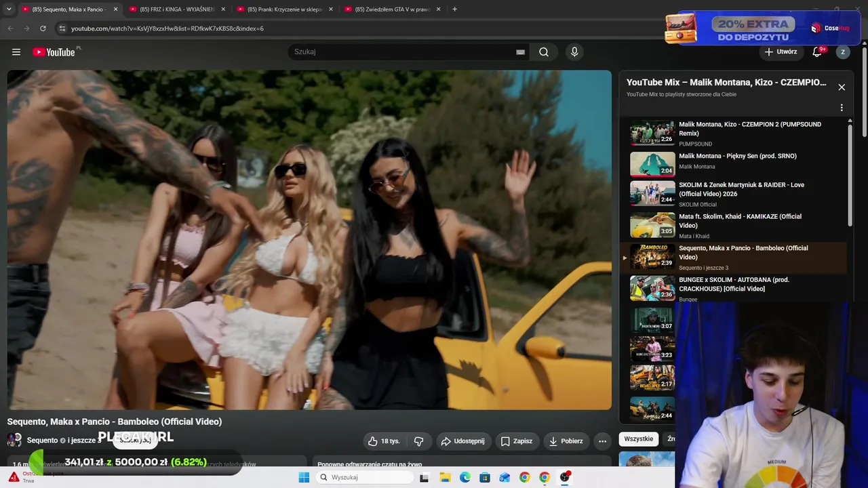The width and height of the screenshot is (868, 488).
Task: Switch to Prank: Krzyczenie w sklepach tab
Action: click(x=285, y=9)
